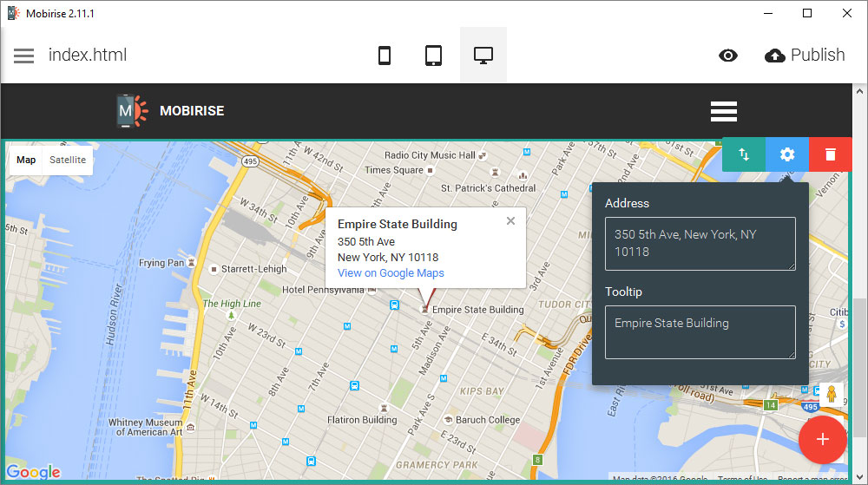The height and width of the screenshot is (485, 868).
Task: Open the View on Google Maps link
Action: click(x=391, y=273)
